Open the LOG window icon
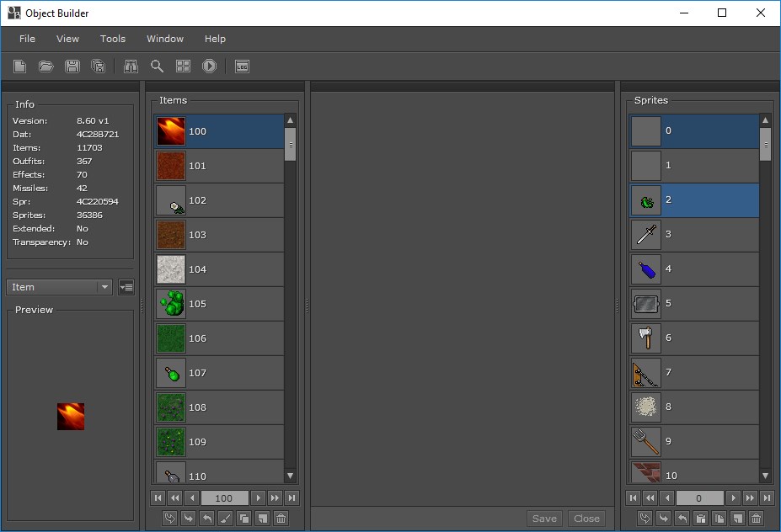Screen dimensions: 781x532 (x=242, y=66)
